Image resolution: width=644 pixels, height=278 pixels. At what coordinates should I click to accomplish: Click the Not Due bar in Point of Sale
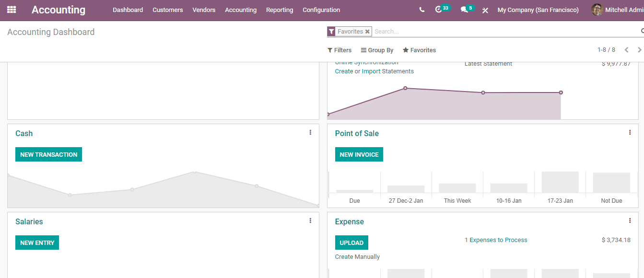[611, 183]
